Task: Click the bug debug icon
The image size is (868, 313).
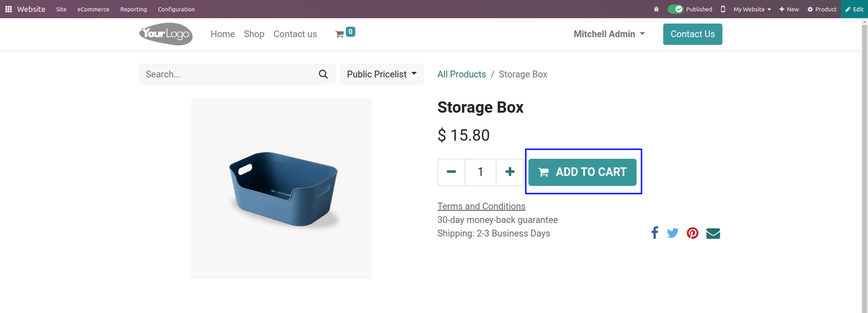Action: click(x=656, y=9)
